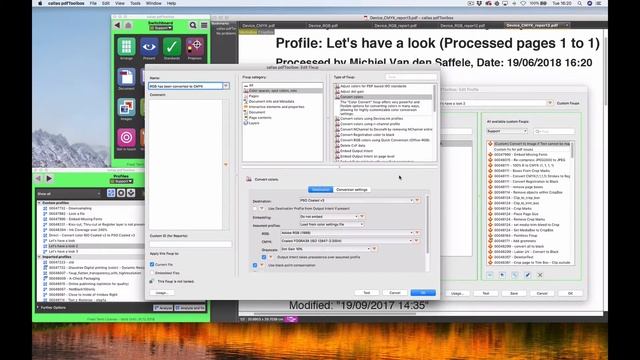This screenshot has width=640, height=360.
Task: Switch to the Conversion settings tab
Action: coord(351,190)
